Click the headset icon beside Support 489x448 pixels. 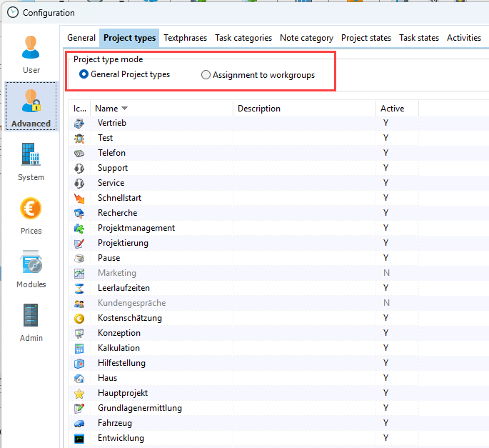(80, 168)
